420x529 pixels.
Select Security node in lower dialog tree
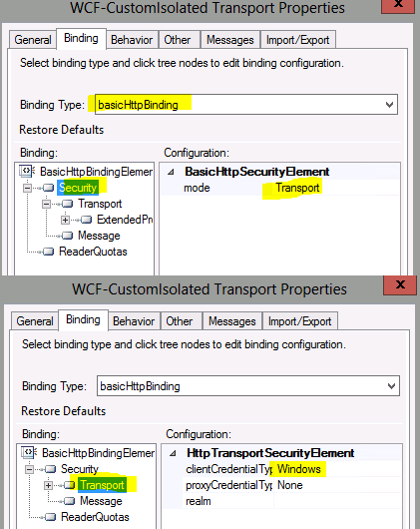[80, 469]
